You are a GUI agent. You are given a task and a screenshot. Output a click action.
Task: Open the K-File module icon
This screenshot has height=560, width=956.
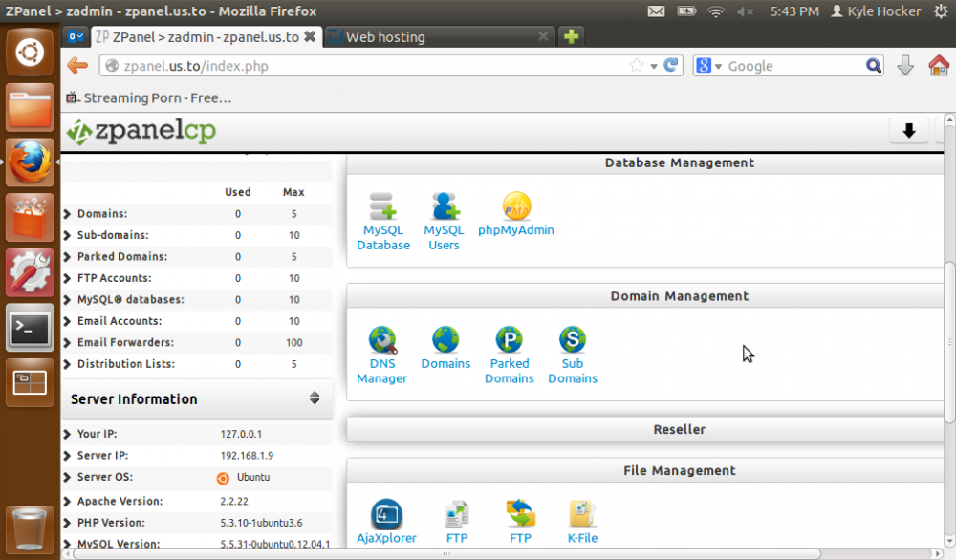point(582,514)
